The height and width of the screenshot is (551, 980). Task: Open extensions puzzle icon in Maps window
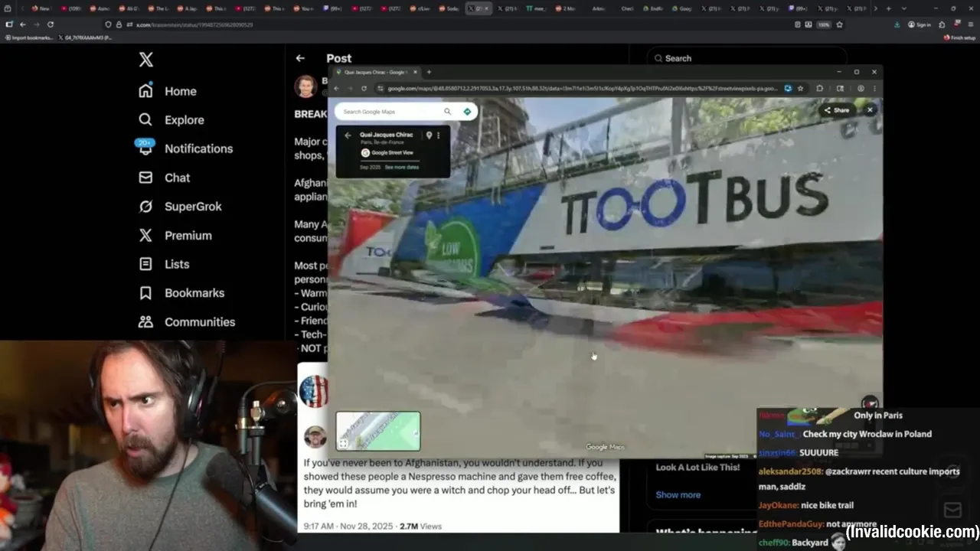820,88
